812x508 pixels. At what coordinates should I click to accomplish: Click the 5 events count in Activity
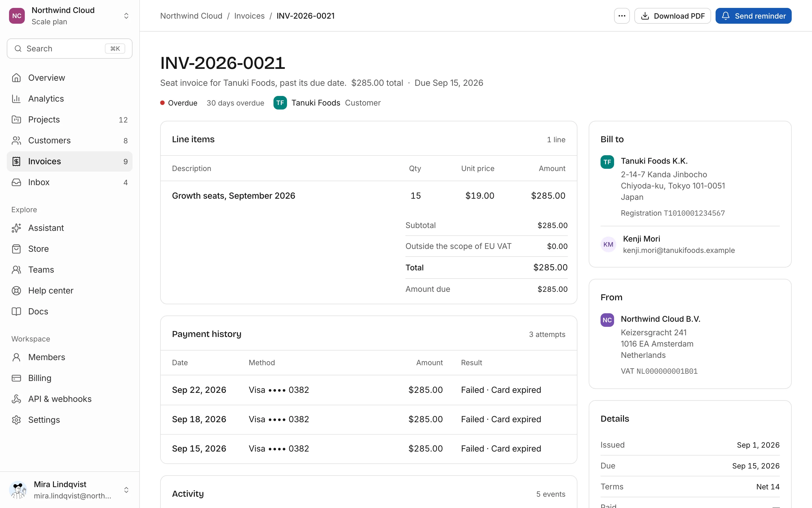click(x=550, y=494)
